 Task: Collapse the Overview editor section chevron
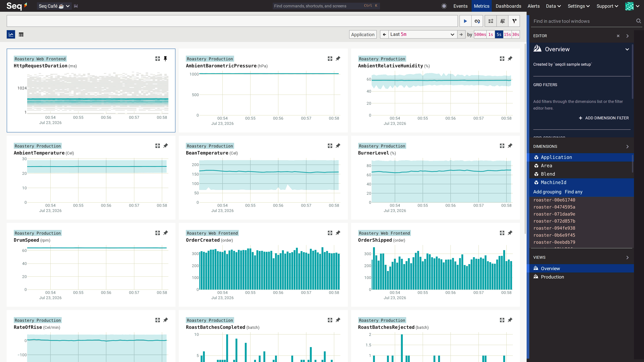pos(627,49)
